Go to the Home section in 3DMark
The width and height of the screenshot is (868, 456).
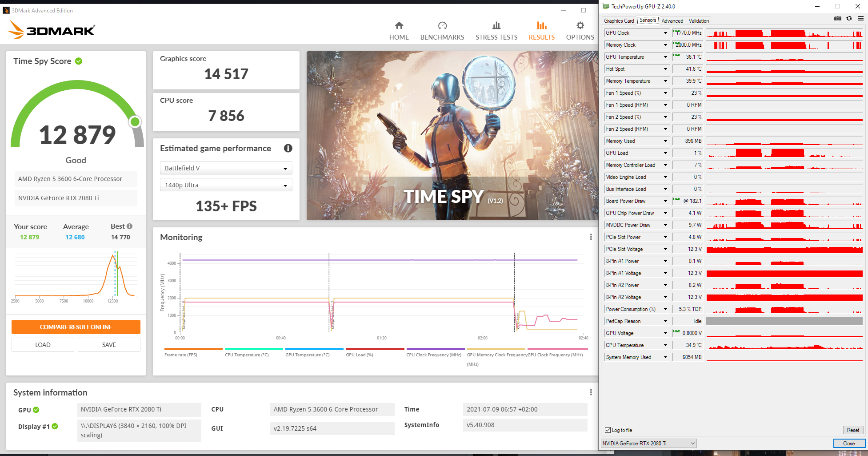(x=399, y=31)
